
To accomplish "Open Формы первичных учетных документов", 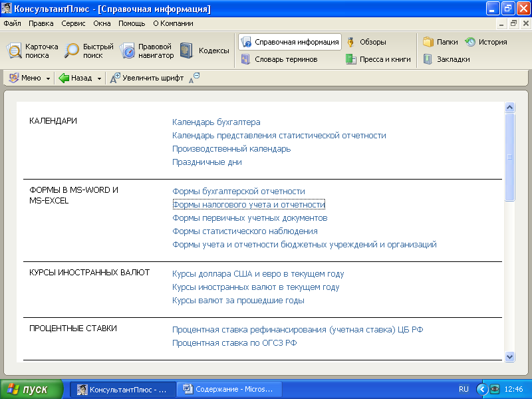I will (250, 218).
